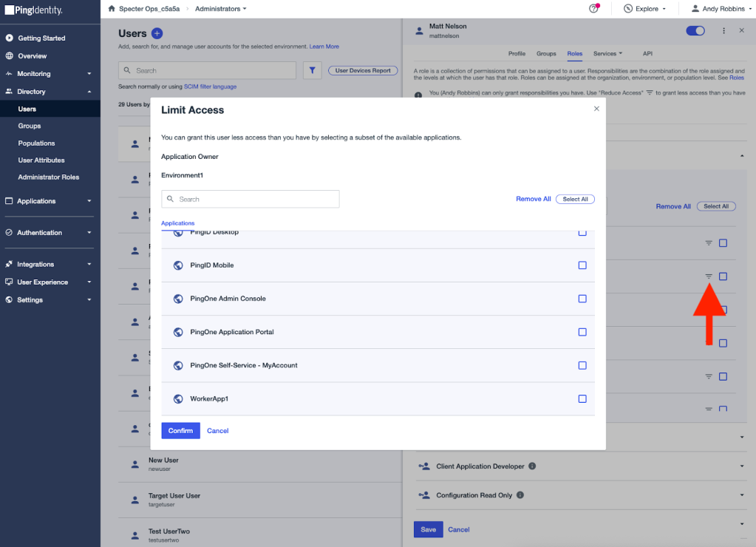This screenshot has height=547, width=756.
Task: Open the user filter funnel icon
Action: pyautogui.click(x=313, y=70)
